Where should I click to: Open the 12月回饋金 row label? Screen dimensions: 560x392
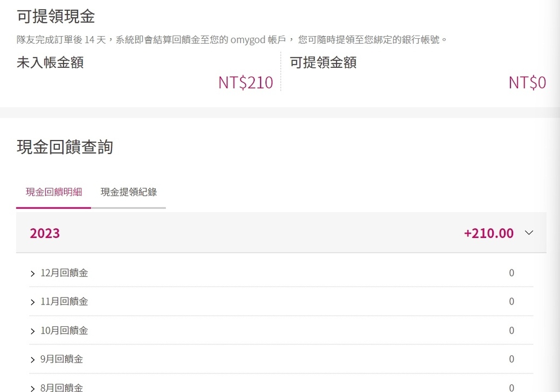[65, 273]
